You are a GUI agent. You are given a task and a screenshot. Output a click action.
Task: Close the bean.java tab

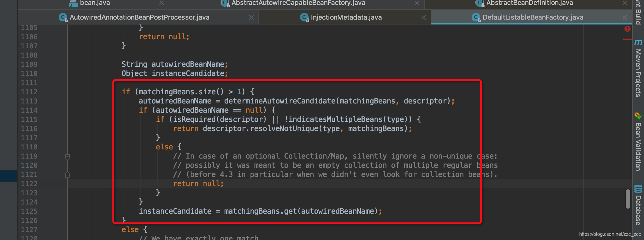162,3
